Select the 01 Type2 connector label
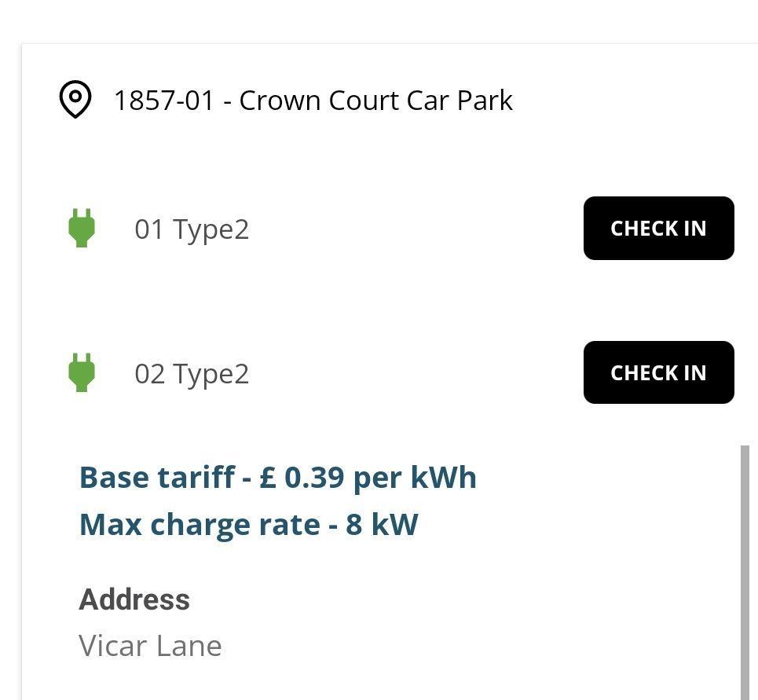Image resolution: width=758 pixels, height=700 pixels. click(x=191, y=229)
